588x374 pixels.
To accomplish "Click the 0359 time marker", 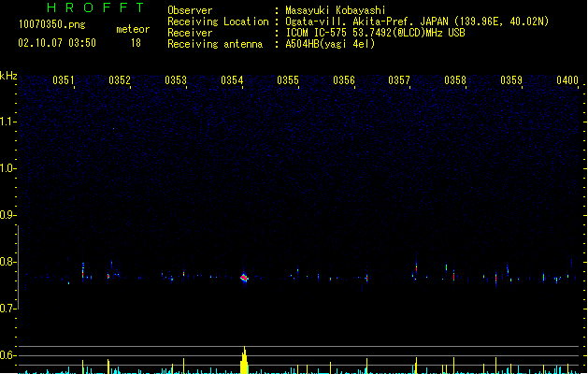I will [511, 80].
